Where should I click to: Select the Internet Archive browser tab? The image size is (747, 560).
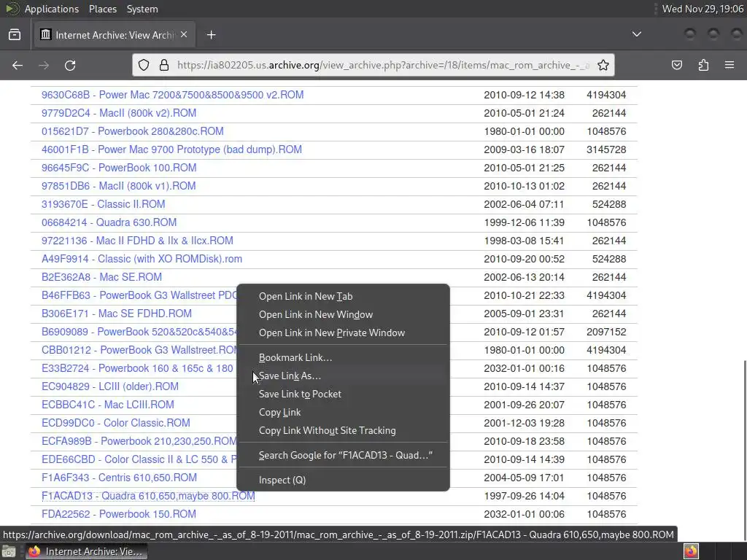115,35
